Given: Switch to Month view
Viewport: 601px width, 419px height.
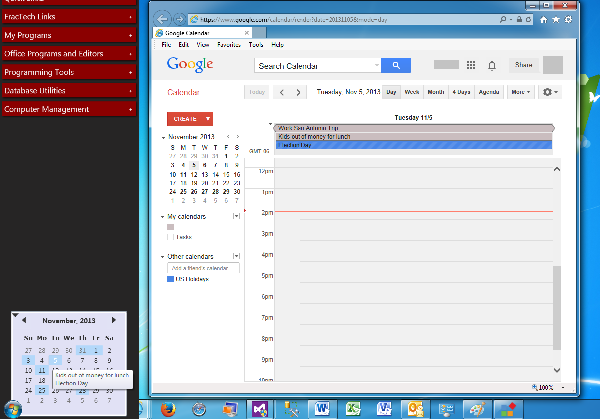Looking at the screenshot, I should (436, 92).
